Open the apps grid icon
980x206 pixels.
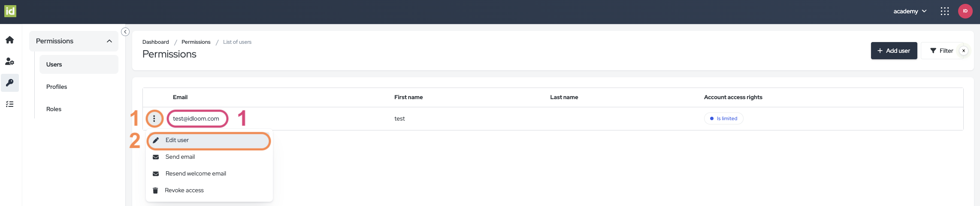[x=944, y=11]
